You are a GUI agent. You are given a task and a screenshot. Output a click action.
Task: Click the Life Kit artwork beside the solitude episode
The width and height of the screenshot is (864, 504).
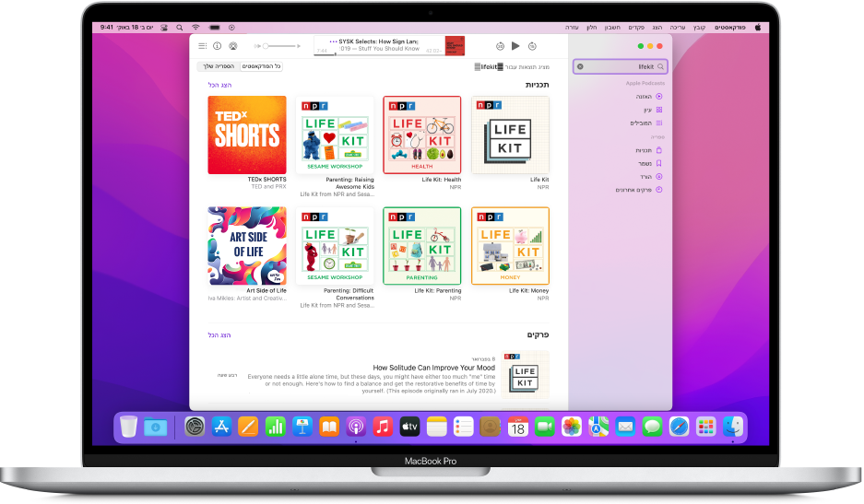click(x=525, y=375)
